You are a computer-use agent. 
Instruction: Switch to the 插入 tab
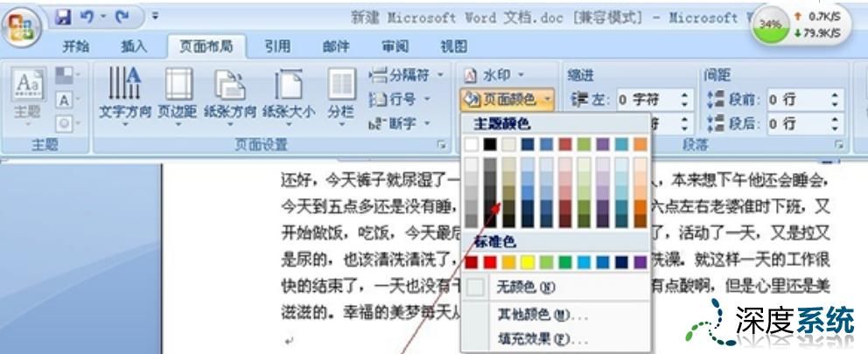[133, 46]
